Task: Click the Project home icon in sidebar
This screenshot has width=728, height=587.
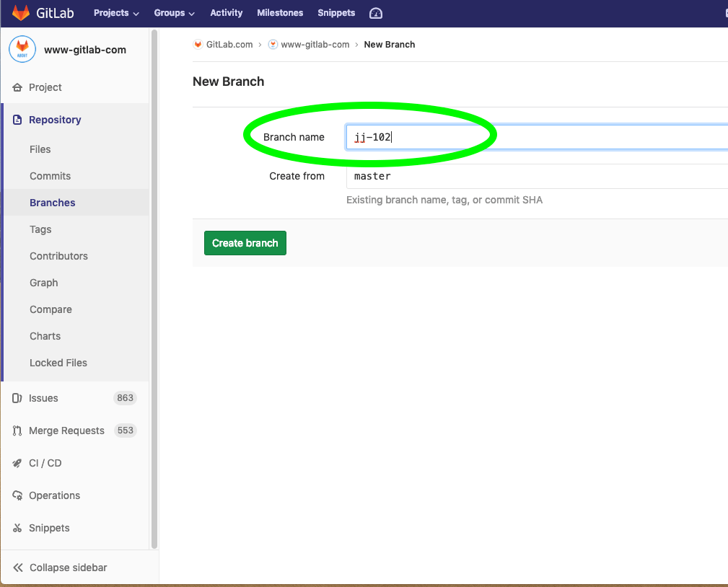Action: (x=17, y=87)
